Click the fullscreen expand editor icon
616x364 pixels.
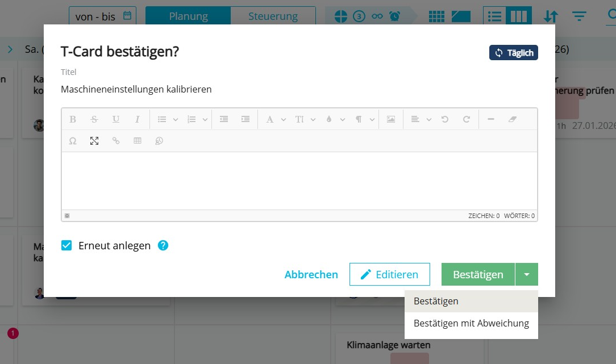94,141
